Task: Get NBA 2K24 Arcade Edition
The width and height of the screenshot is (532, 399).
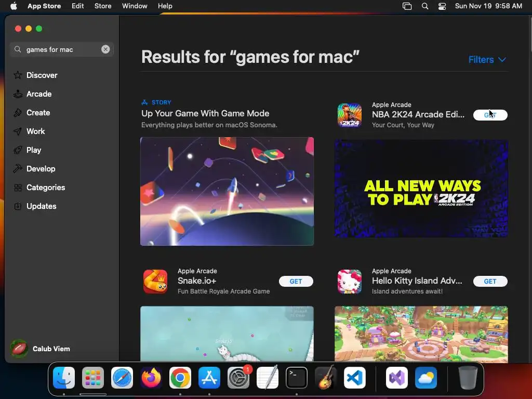Action: click(x=490, y=115)
